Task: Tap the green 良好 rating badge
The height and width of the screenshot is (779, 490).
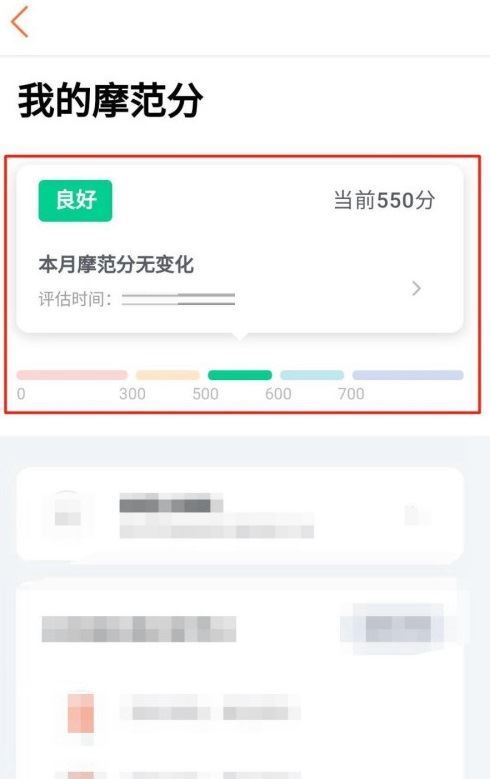Action: [75, 200]
